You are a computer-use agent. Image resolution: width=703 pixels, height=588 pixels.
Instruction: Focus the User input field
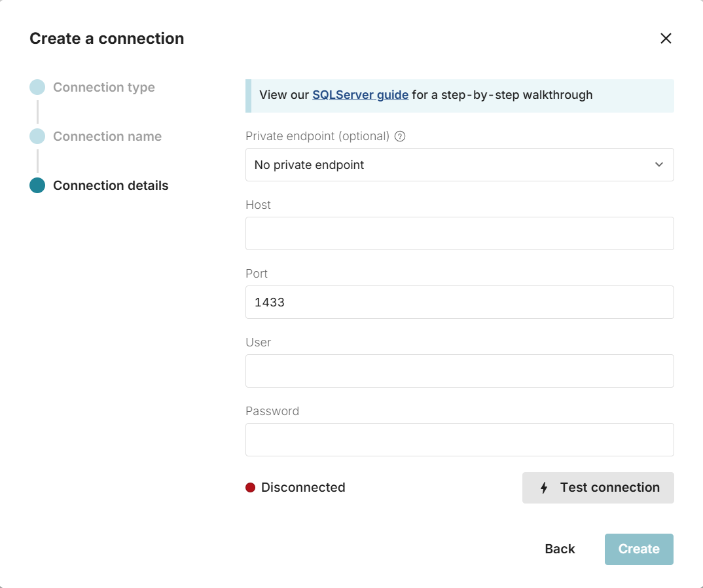460,371
